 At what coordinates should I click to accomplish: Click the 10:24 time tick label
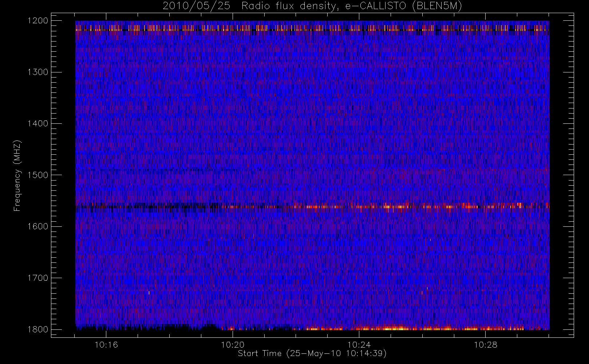pyautogui.click(x=359, y=345)
